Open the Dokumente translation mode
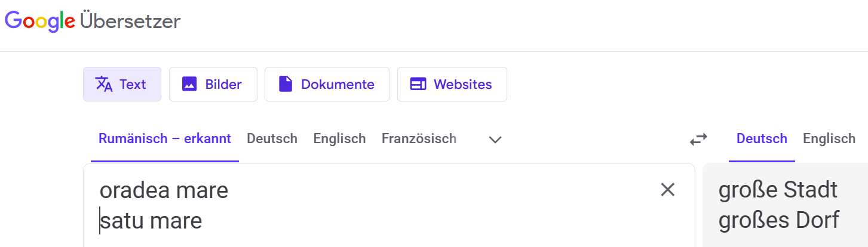868x247 pixels. (x=327, y=84)
